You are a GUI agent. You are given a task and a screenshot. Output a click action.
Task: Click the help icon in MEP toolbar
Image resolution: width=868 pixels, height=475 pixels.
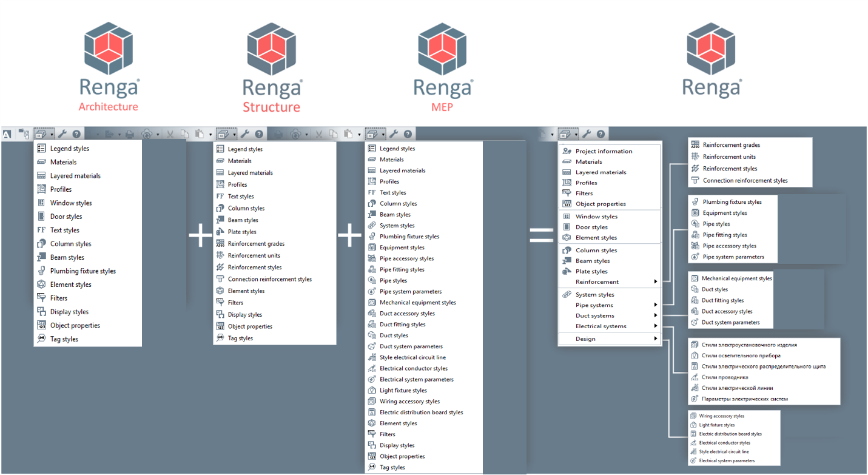(x=408, y=134)
